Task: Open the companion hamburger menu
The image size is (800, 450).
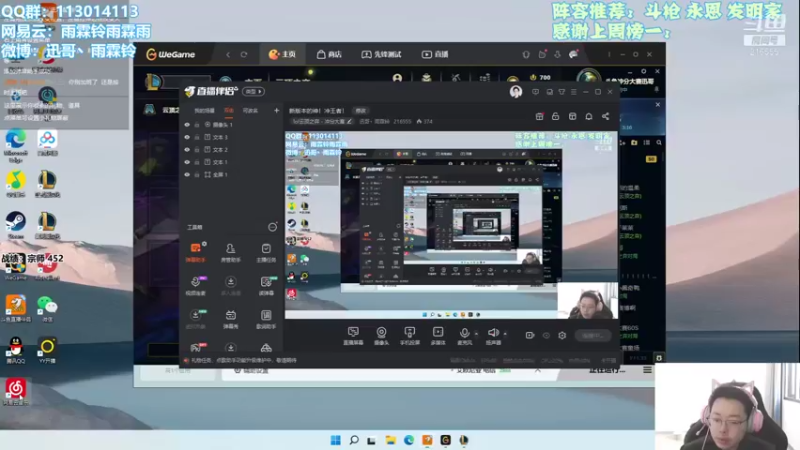Action: [574, 92]
